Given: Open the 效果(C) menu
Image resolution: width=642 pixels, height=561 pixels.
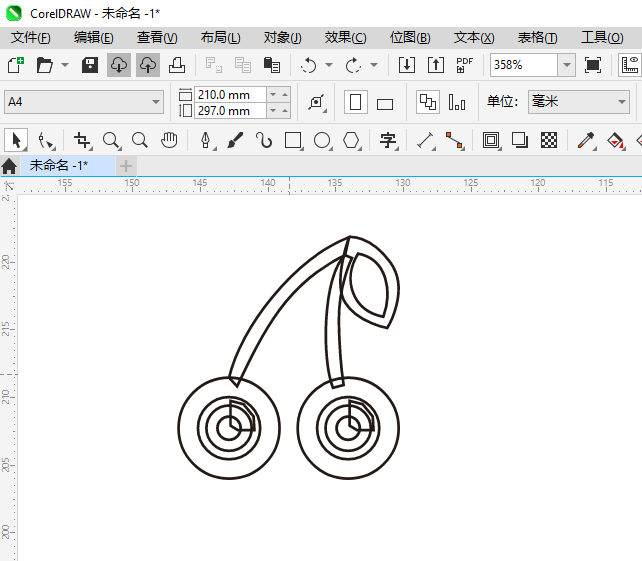Looking at the screenshot, I should [x=345, y=38].
